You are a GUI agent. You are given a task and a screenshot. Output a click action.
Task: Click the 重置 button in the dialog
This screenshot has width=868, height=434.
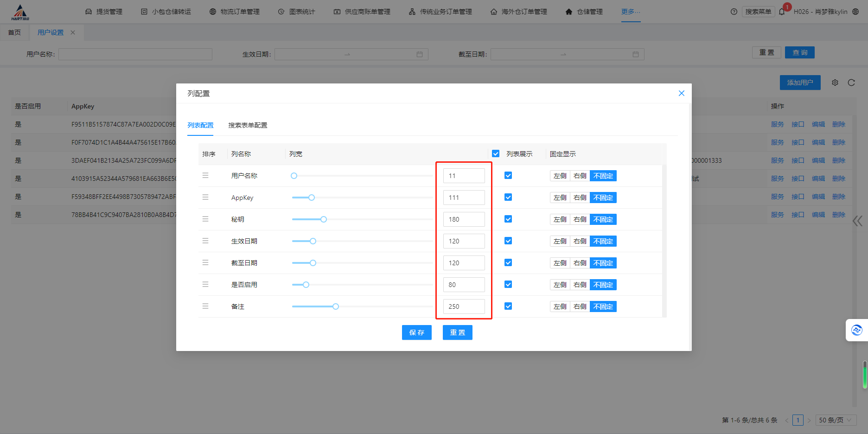457,332
